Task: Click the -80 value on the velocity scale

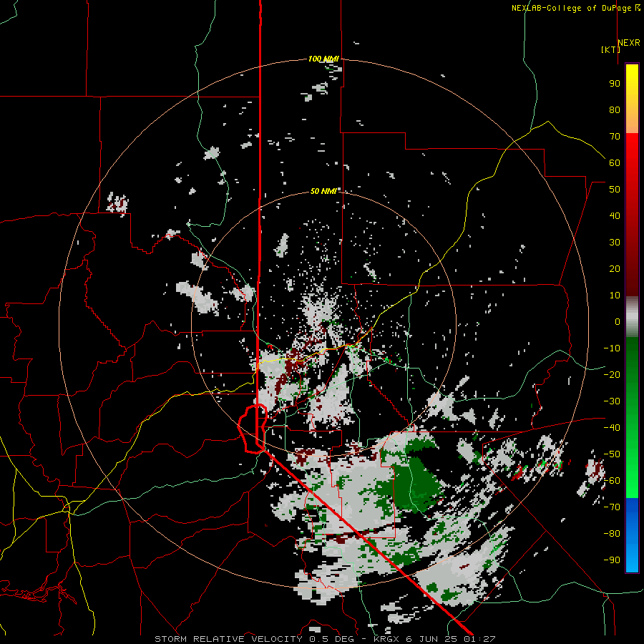Action: coord(612,534)
